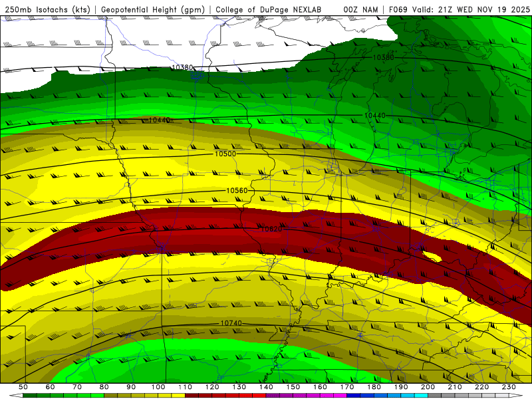This screenshot has width=532, height=399.
Task: Click the 140 value on the color scale
Action: click(x=267, y=387)
